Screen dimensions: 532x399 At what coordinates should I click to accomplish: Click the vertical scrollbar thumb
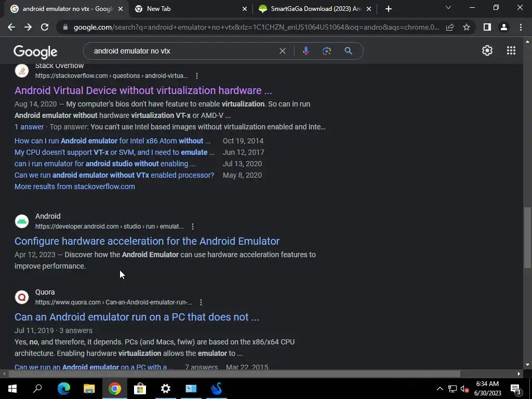(x=527, y=237)
